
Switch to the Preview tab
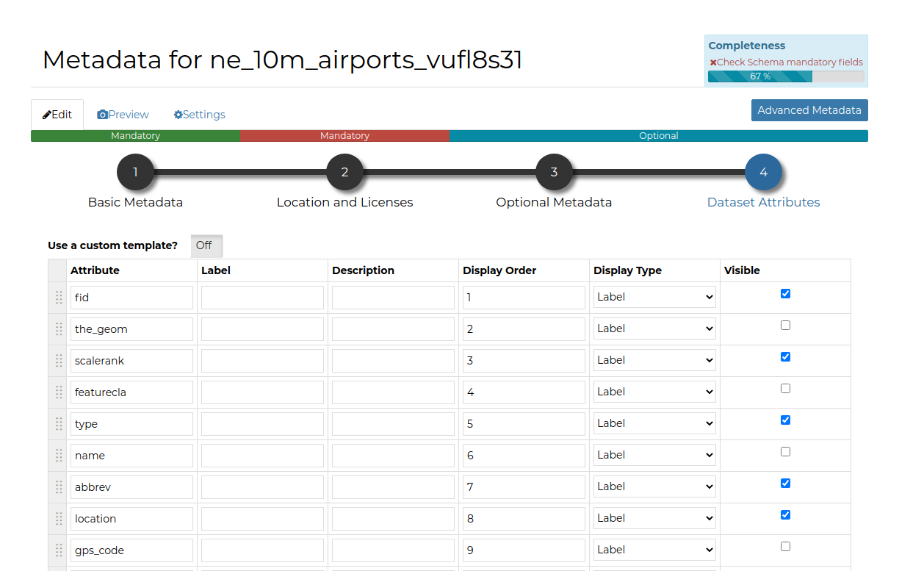click(123, 115)
